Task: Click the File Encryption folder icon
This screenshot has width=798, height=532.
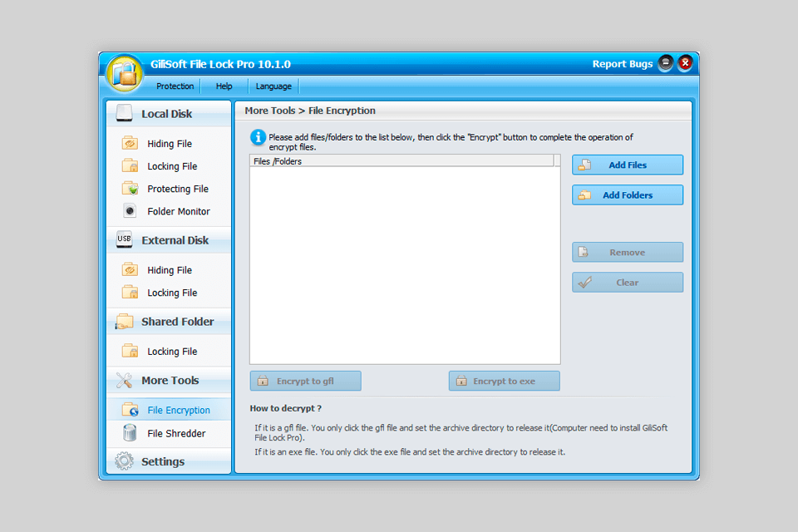Action: coord(131,409)
